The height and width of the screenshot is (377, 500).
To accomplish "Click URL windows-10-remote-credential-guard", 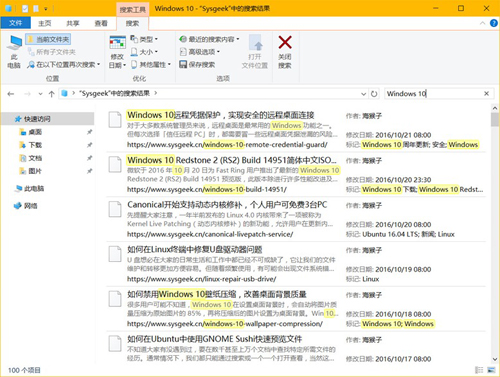I will click(227, 145).
